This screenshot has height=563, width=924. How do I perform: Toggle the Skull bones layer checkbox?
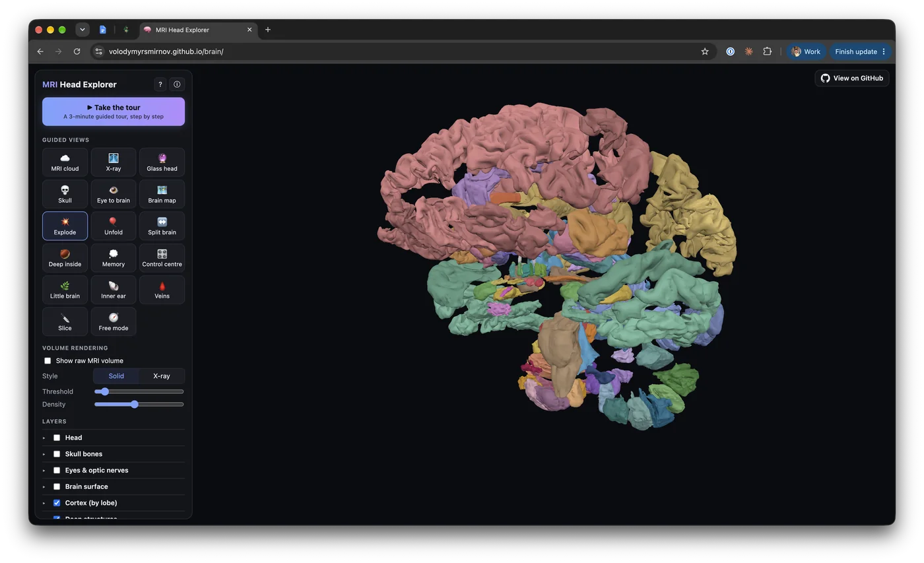coord(57,454)
